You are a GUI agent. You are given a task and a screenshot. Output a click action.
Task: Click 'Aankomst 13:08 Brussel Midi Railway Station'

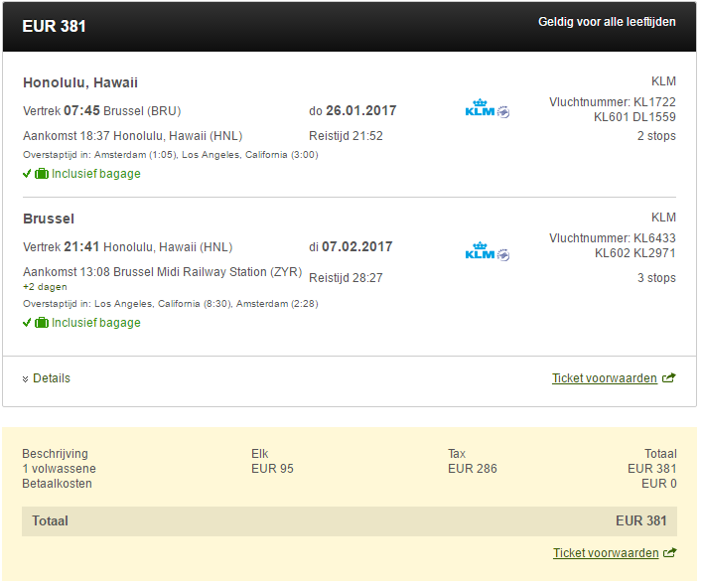pos(163,272)
